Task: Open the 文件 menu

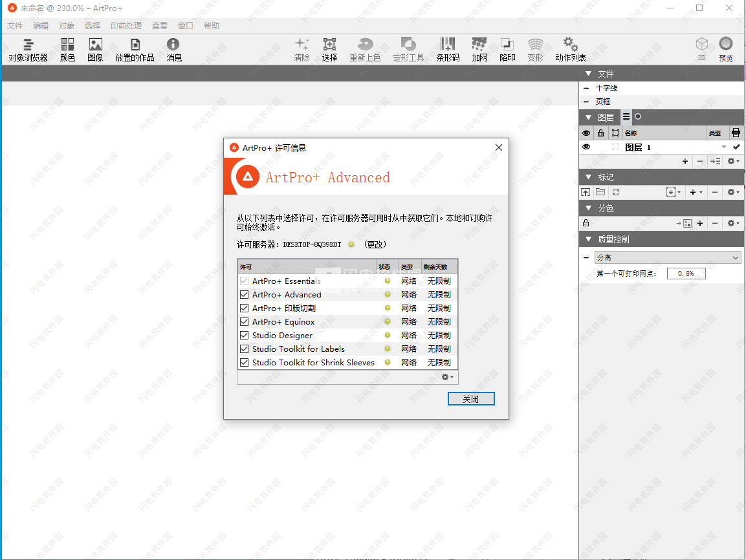Action: [x=14, y=25]
